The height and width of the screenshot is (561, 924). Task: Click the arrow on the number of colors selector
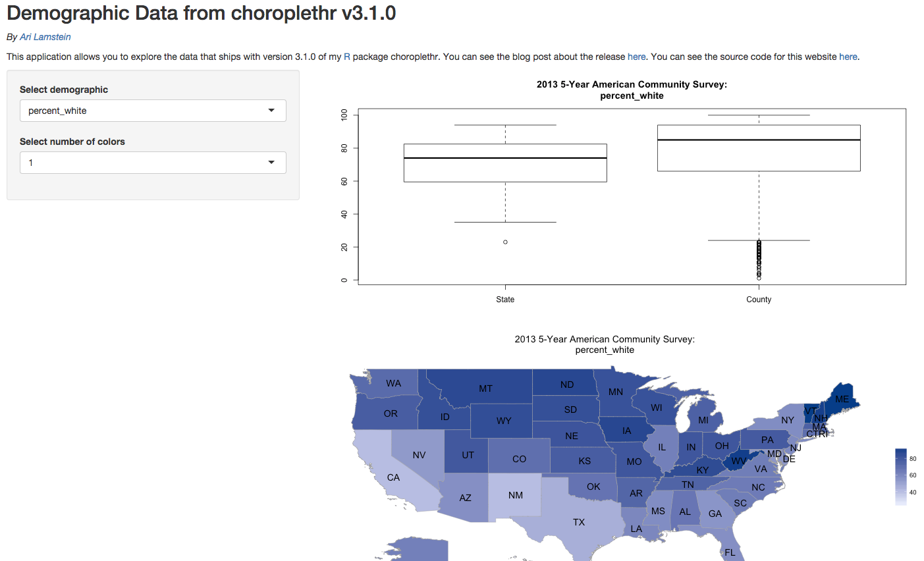click(x=271, y=163)
